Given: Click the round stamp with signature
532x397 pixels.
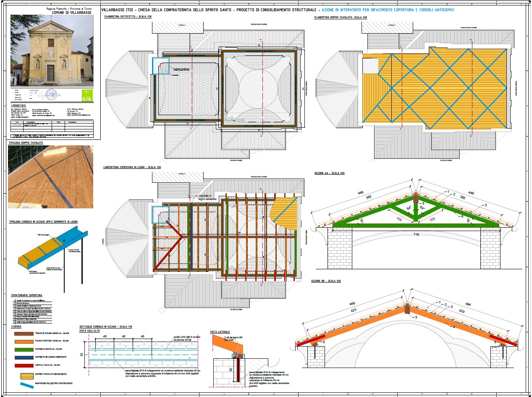Looking at the screenshot, I should pos(51,95).
